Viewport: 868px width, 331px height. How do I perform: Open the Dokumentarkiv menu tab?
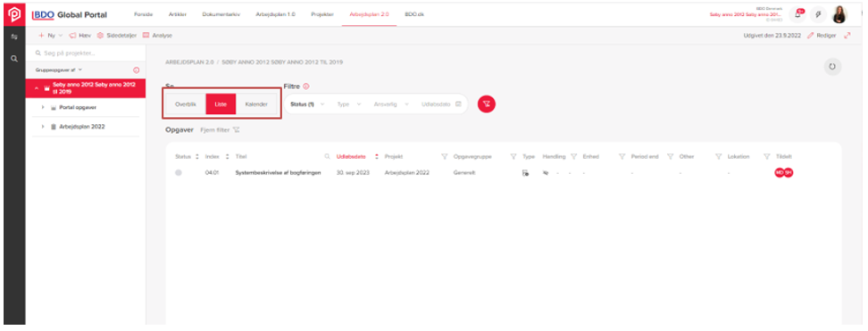[221, 14]
